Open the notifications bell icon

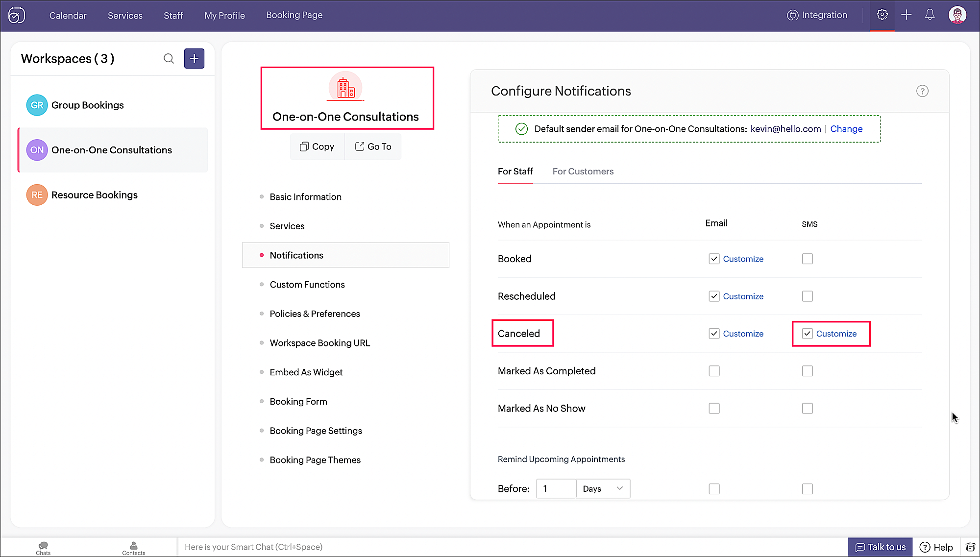tap(930, 15)
